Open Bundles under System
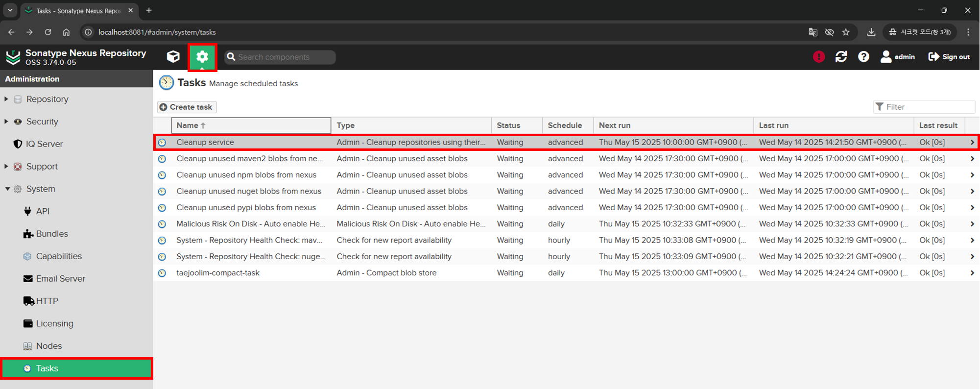Image resolution: width=980 pixels, height=389 pixels. click(x=51, y=234)
